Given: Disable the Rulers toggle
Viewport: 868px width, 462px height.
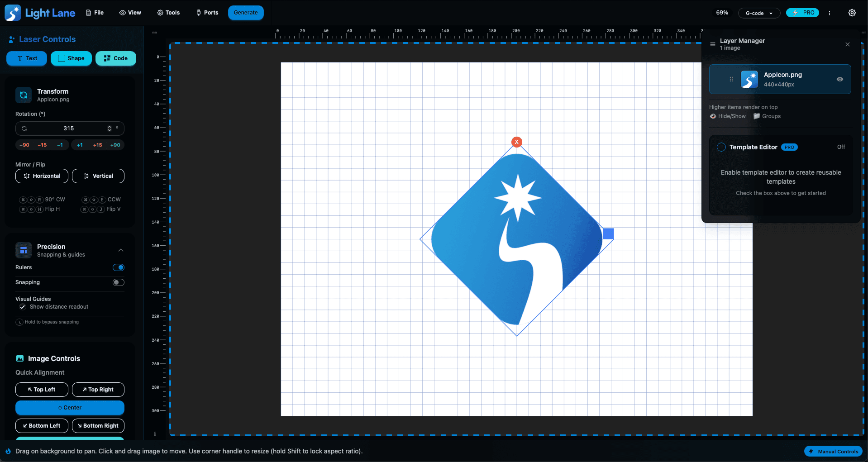Looking at the screenshot, I should tap(118, 267).
